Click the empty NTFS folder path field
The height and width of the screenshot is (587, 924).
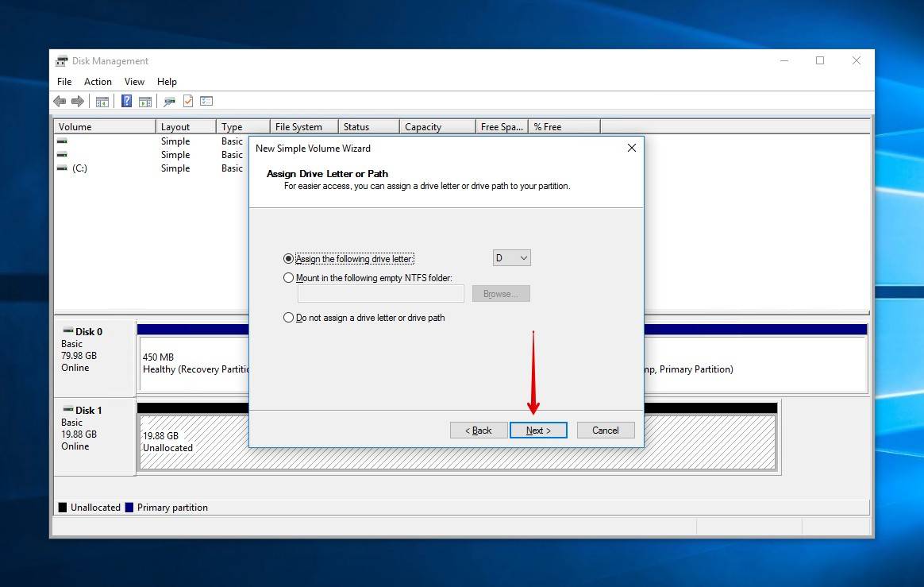coord(380,293)
